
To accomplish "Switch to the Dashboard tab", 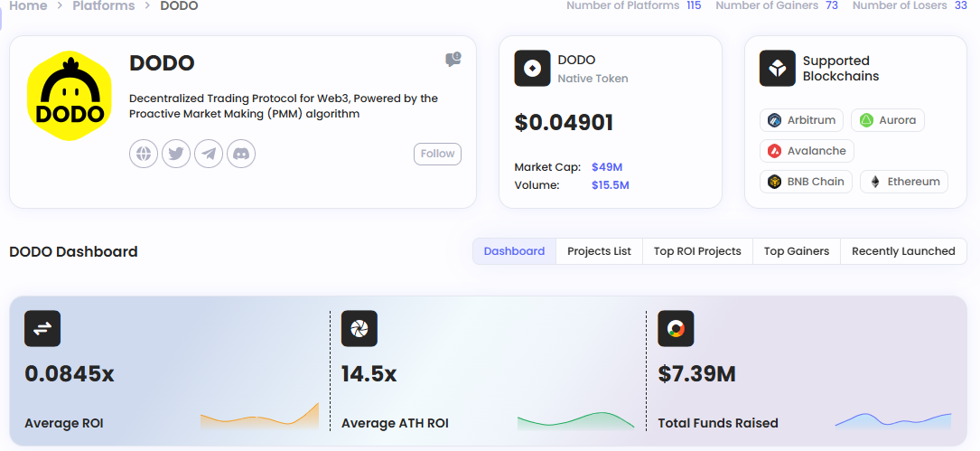I will click(514, 251).
